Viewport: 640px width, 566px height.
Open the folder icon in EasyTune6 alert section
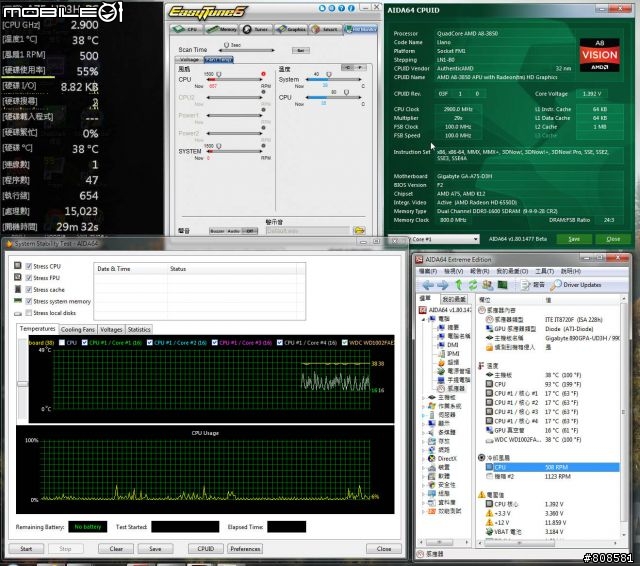[359, 231]
